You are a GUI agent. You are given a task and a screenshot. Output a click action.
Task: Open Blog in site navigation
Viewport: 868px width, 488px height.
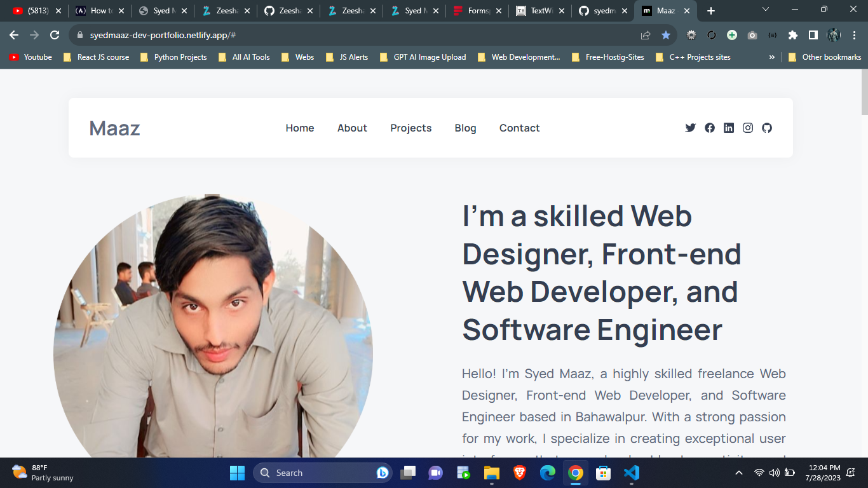pos(465,128)
